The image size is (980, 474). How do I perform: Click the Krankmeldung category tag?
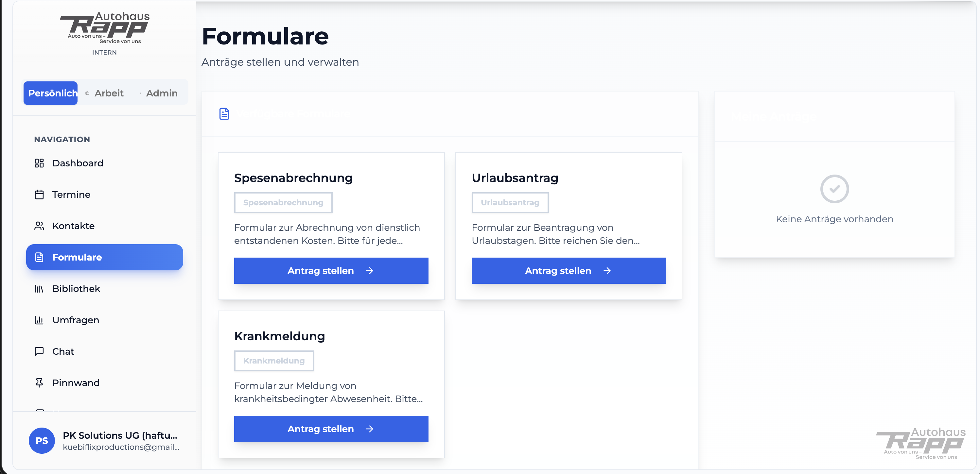point(274,361)
